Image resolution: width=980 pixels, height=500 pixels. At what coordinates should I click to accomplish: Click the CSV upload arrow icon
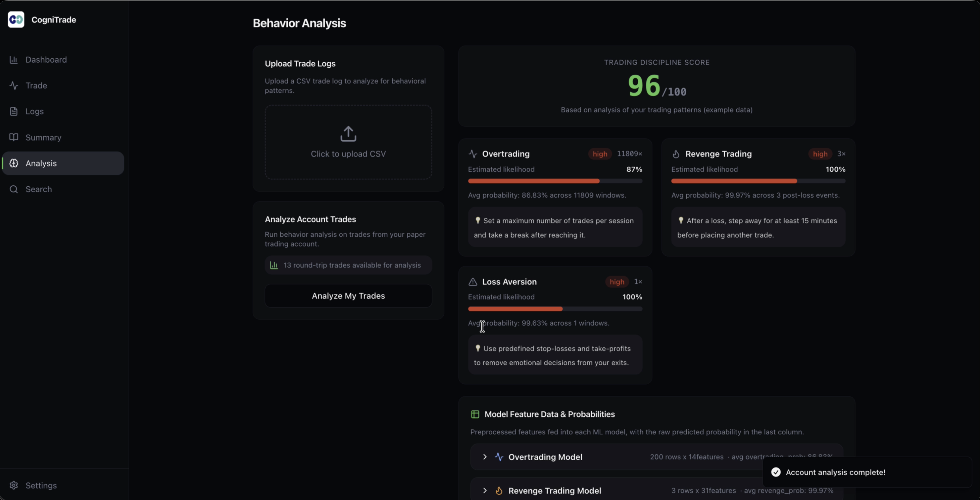click(x=348, y=134)
